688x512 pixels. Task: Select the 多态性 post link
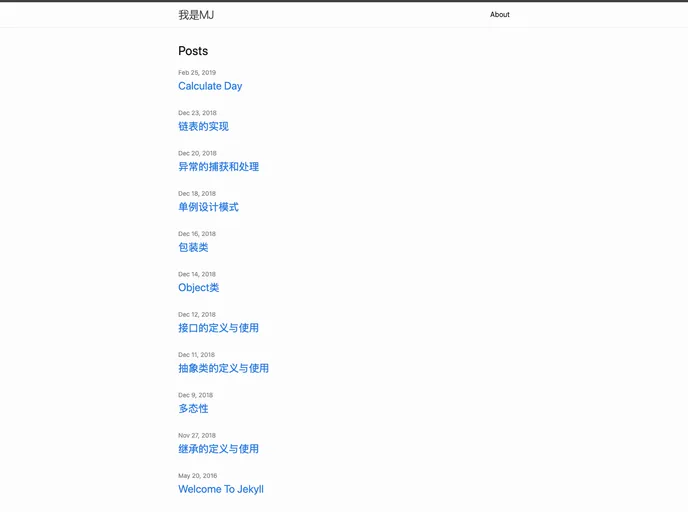[193, 408]
